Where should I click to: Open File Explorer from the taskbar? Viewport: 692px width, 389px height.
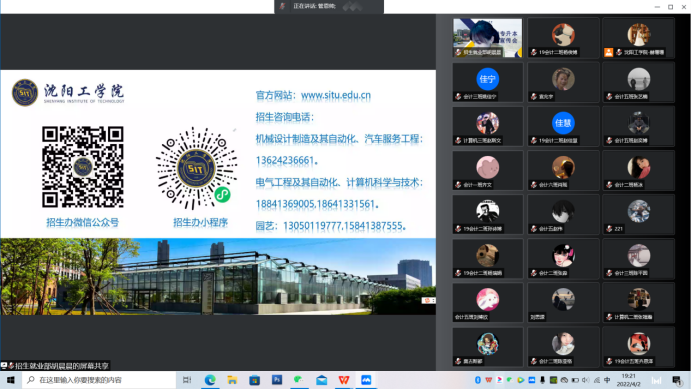232,380
